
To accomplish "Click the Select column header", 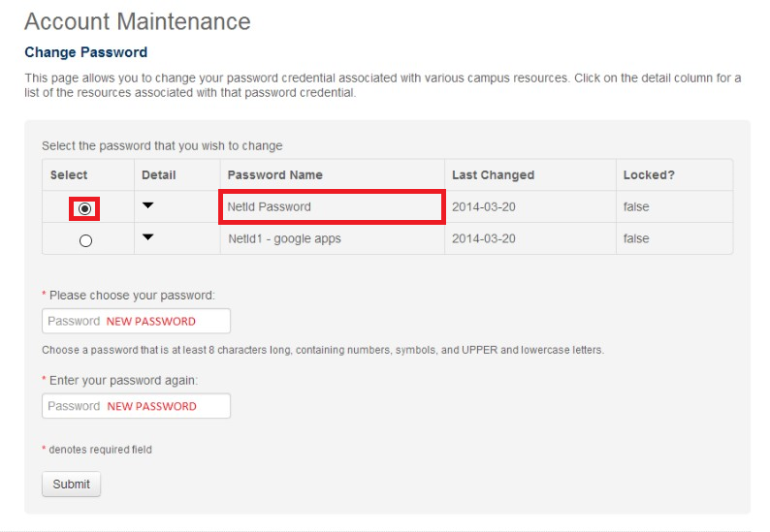I will pos(69,175).
